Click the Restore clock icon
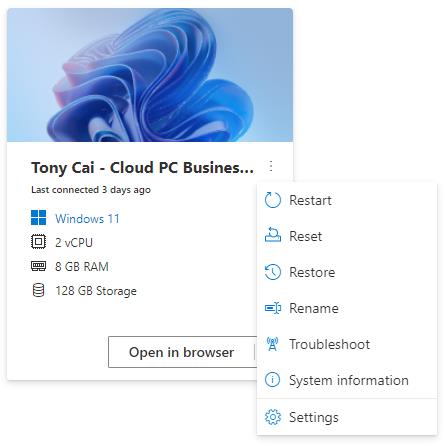Image resolution: width=445 pixels, height=446 pixels. pyautogui.click(x=273, y=272)
